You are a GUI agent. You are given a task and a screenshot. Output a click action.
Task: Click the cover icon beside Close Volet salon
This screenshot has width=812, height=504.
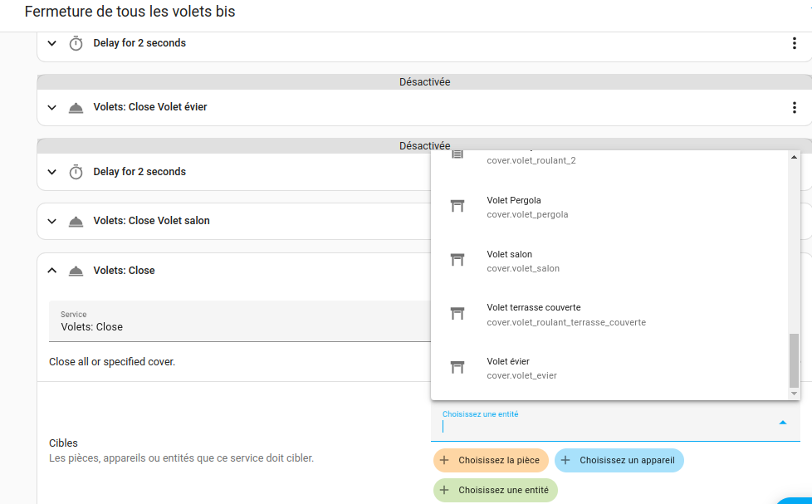click(x=76, y=221)
